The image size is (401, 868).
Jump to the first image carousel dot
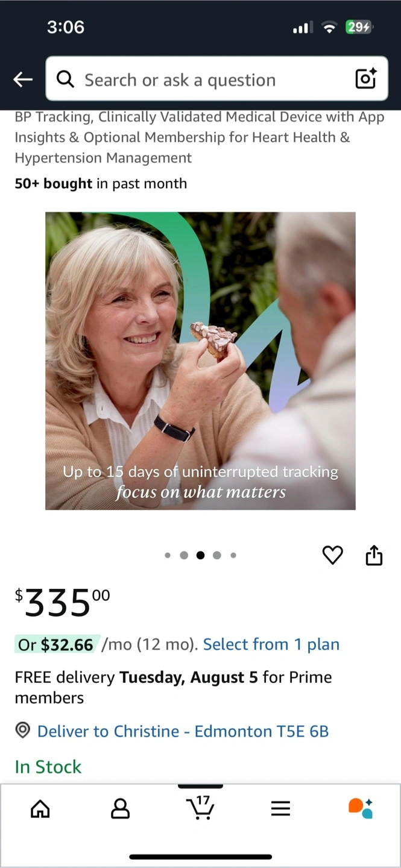[168, 555]
